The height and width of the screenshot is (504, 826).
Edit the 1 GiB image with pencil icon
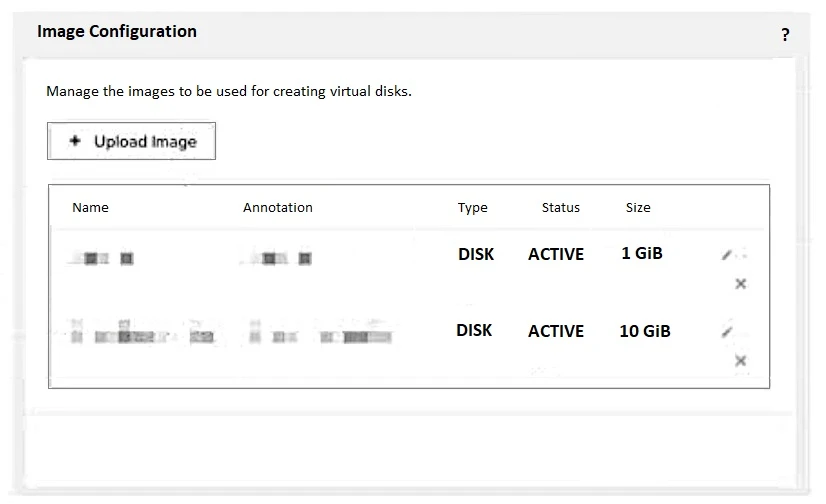pos(728,255)
